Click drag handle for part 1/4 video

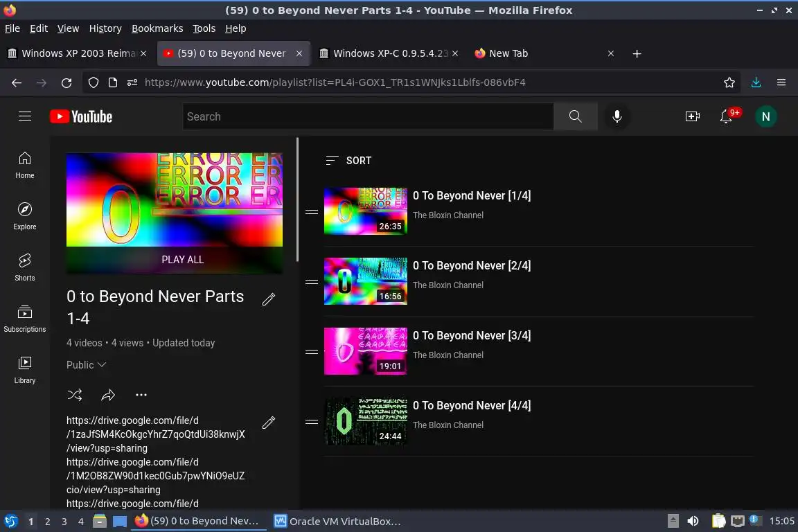pos(312,212)
